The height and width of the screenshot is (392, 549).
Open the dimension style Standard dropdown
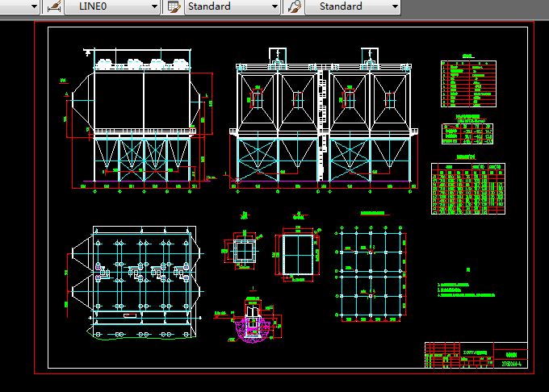pyautogui.click(x=274, y=6)
